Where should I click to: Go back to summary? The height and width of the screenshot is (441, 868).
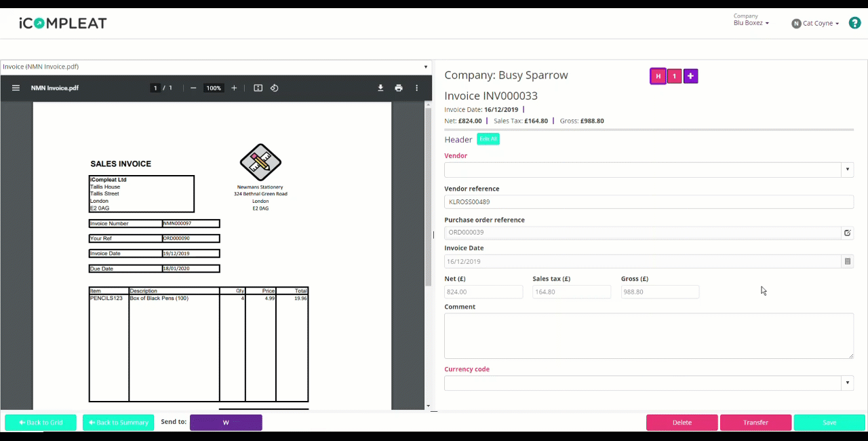(119, 423)
